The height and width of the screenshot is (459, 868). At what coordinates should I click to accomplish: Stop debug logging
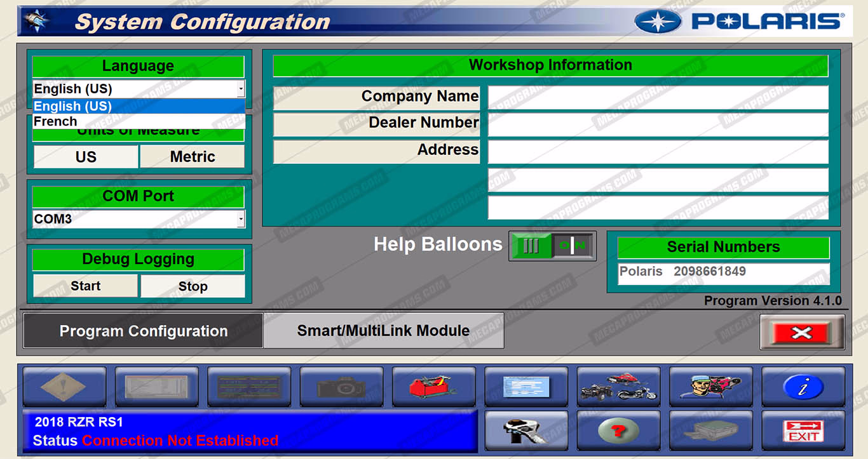pos(193,286)
